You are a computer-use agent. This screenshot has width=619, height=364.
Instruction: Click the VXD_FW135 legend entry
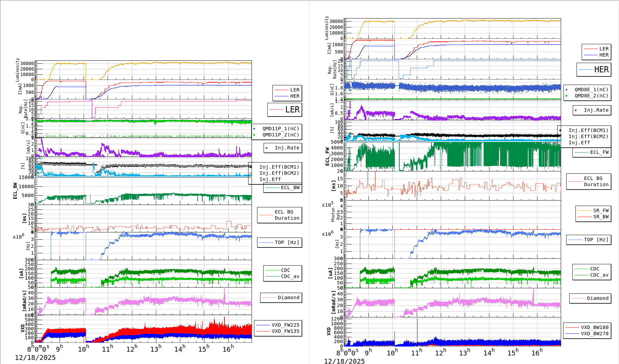(x=285, y=331)
